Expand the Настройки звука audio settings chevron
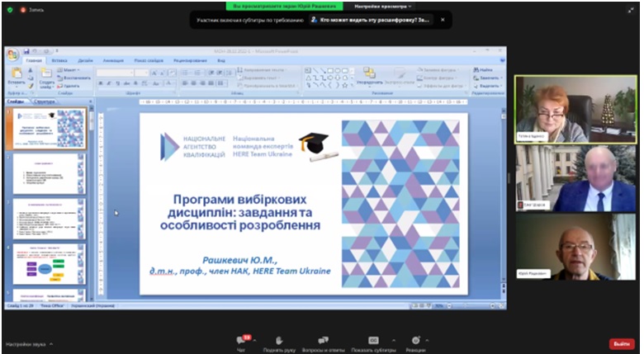 click(51, 344)
